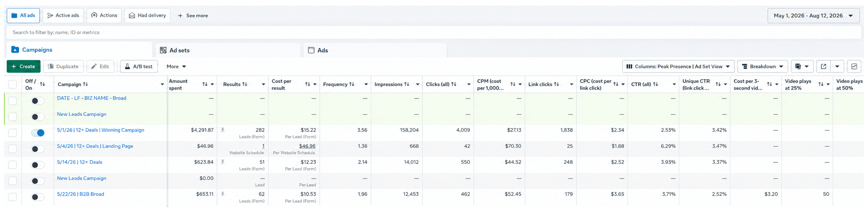The image size is (868, 213).
Task: Select the Had delivery filter
Action: pyautogui.click(x=147, y=15)
